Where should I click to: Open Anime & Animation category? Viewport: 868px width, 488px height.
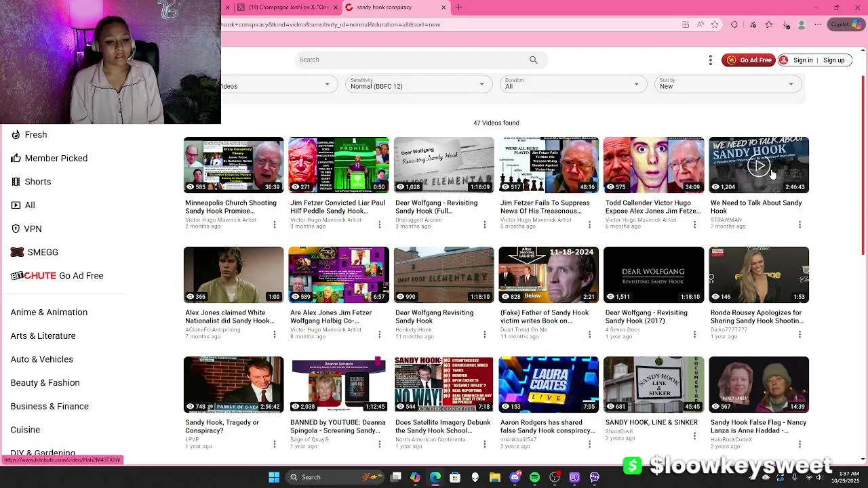tap(49, 312)
